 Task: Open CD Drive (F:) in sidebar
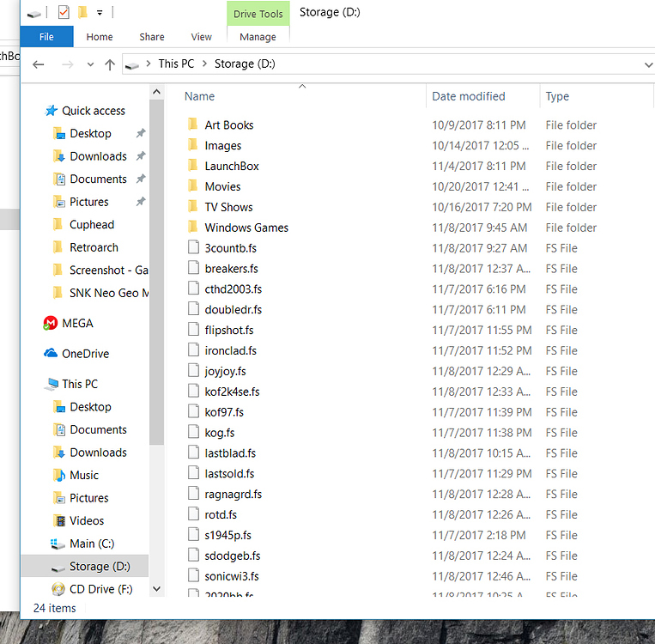pyautogui.click(x=98, y=589)
